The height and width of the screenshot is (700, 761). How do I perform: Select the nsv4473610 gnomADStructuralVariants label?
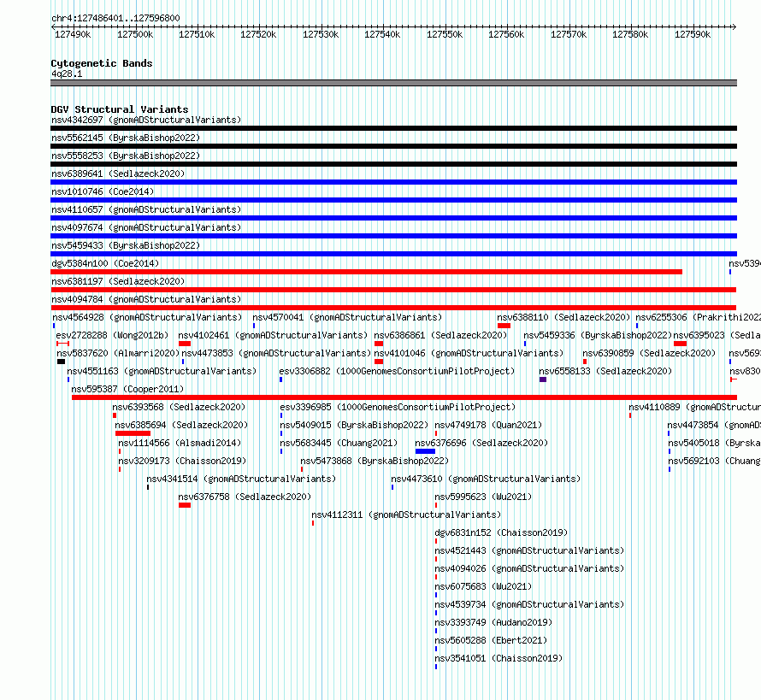(486, 479)
